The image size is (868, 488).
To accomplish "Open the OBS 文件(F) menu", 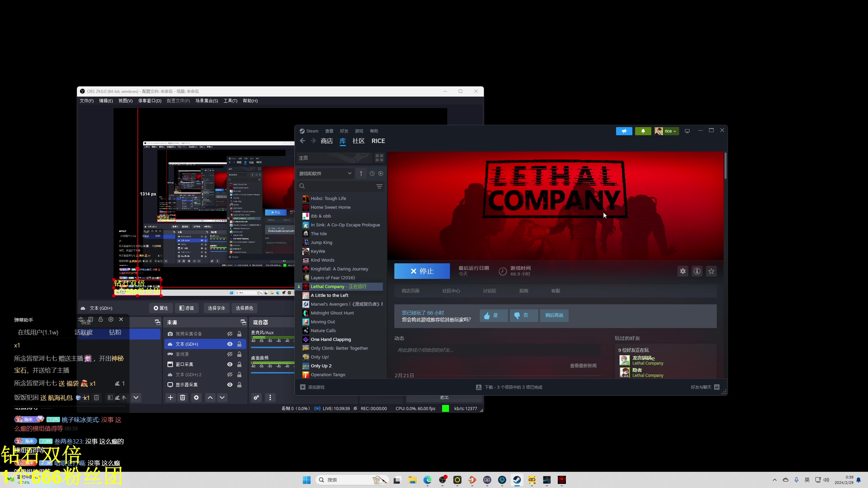I will pos(86,101).
